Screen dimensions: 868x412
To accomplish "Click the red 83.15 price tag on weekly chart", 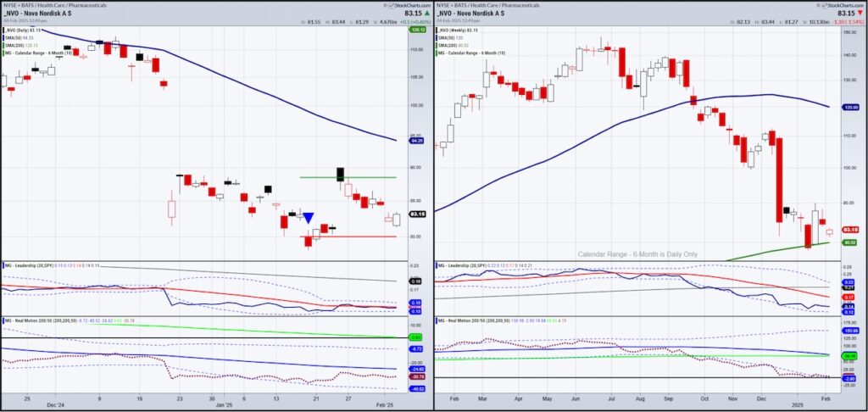I will [x=849, y=229].
